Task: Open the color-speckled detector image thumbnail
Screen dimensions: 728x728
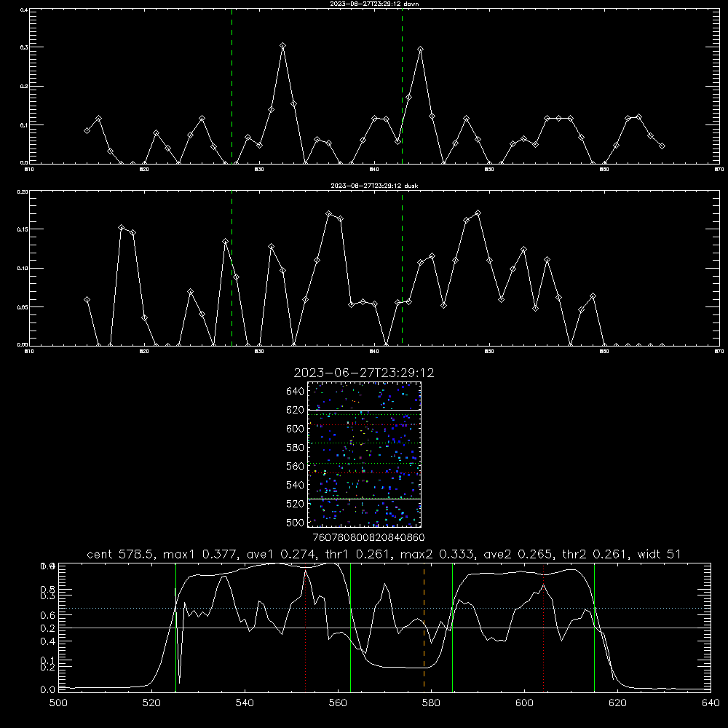Action: pos(365,454)
